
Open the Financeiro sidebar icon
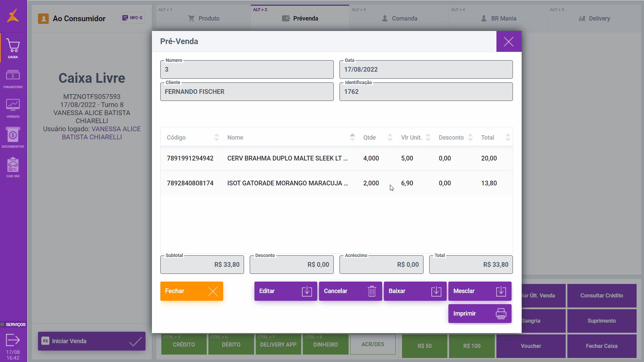tap(13, 75)
